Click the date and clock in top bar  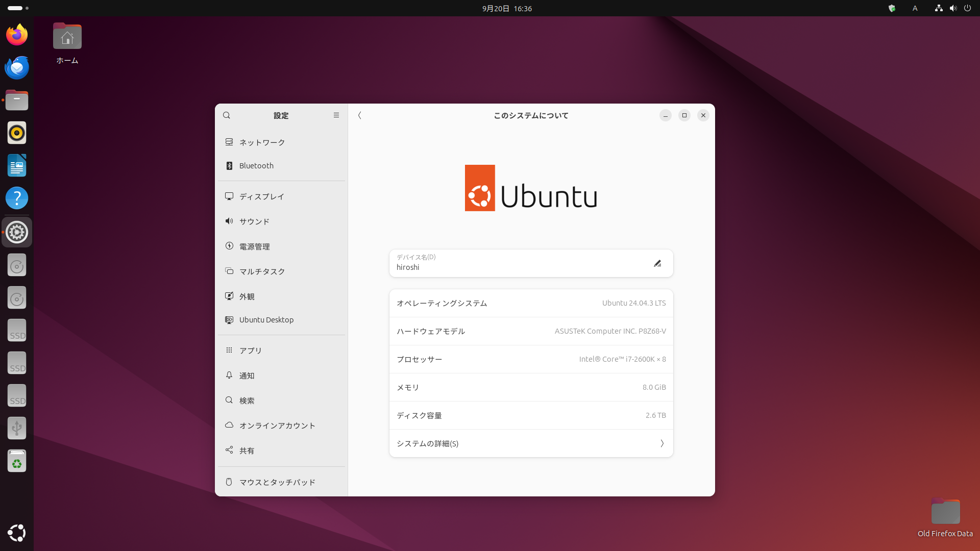pos(507,8)
